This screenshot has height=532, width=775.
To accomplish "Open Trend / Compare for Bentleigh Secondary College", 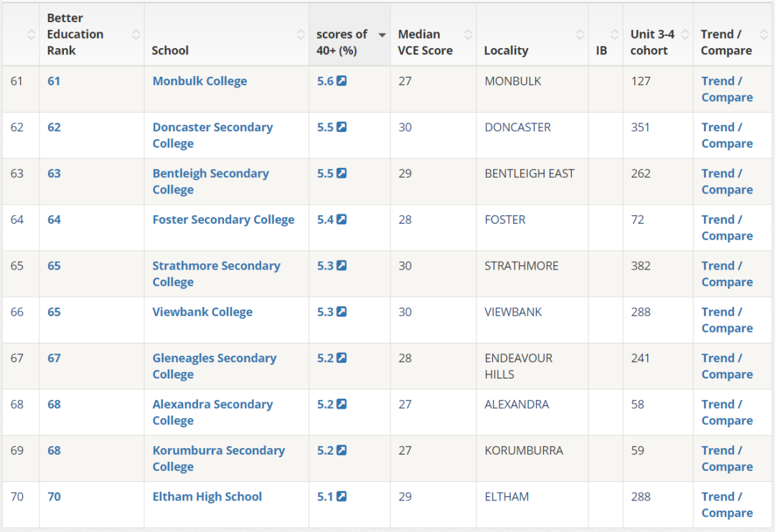I will tap(727, 181).
